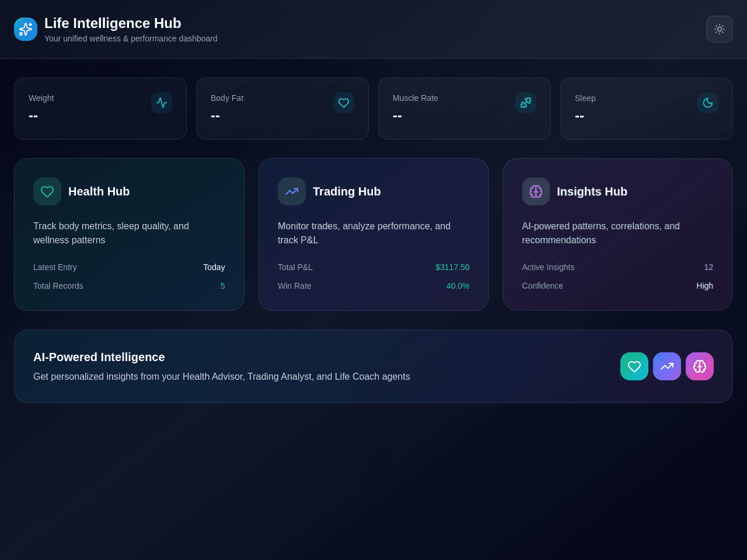Click the Body Fat heart icon

(344, 103)
